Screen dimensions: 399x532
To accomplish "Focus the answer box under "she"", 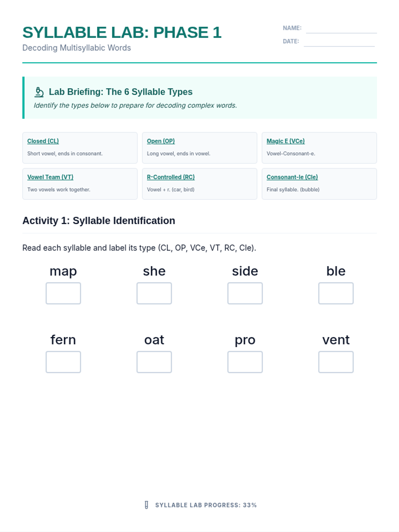I will coord(154,293).
